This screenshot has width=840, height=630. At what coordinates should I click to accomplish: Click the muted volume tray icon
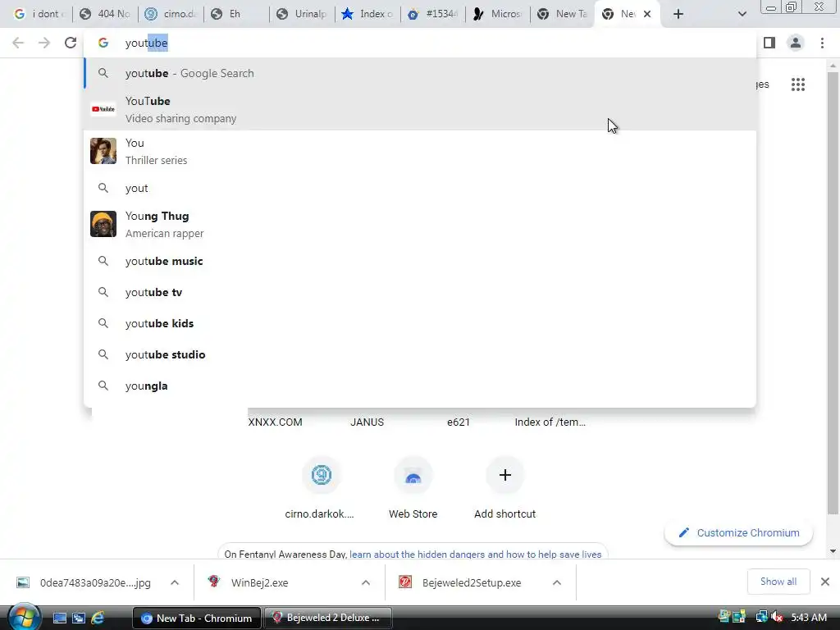click(778, 618)
